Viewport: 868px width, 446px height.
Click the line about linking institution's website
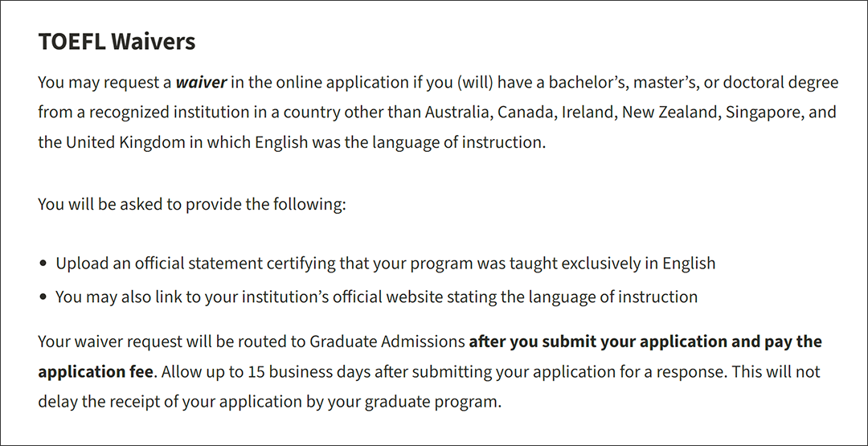376,297
